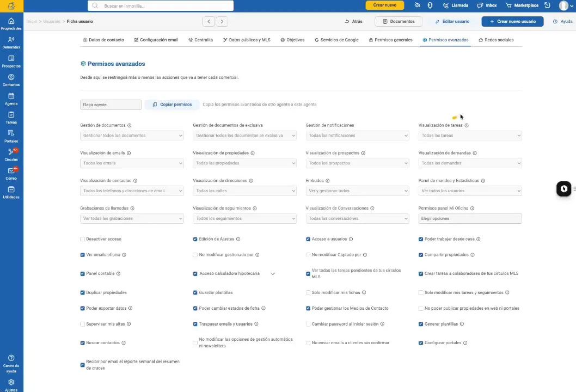Open Portales in the sidebar
Viewport: 576px width, 392px height.
coord(11,136)
